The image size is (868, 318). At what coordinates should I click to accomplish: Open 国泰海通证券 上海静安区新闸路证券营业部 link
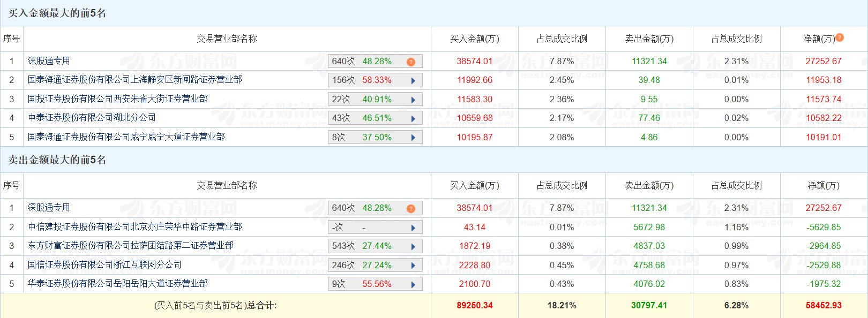point(134,80)
